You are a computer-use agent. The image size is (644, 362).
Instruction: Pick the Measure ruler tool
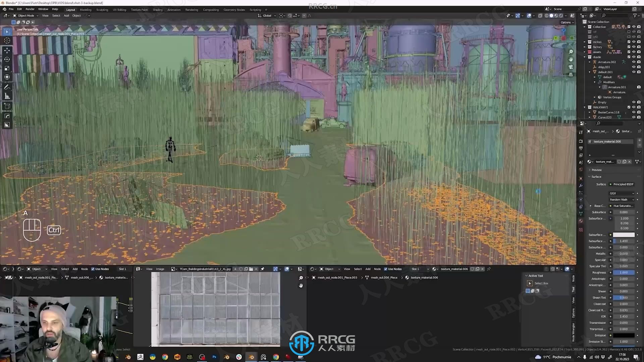pyautogui.click(x=7, y=96)
